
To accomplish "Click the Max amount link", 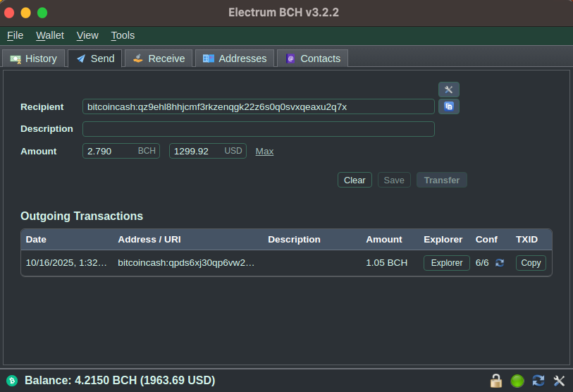I will pos(264,152).
